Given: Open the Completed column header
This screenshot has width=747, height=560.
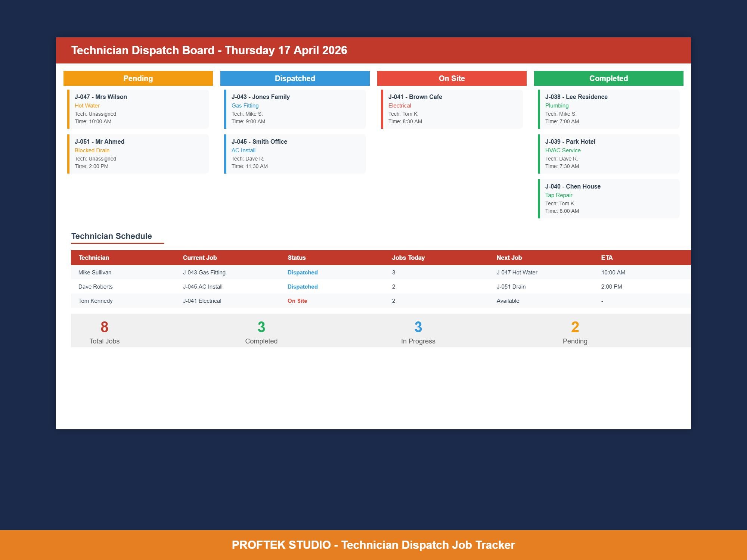Looking at the screenshot, I should (x=609, y=78).
